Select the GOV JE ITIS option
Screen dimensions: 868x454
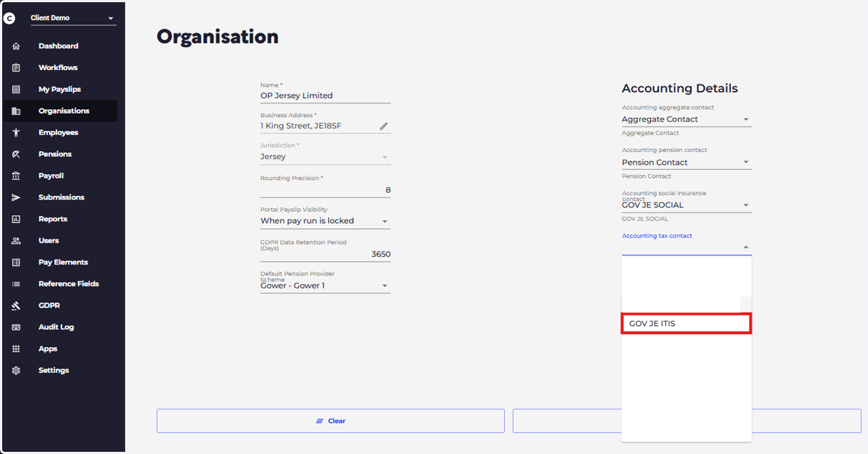pyautogui.click(x=686, y=323)
